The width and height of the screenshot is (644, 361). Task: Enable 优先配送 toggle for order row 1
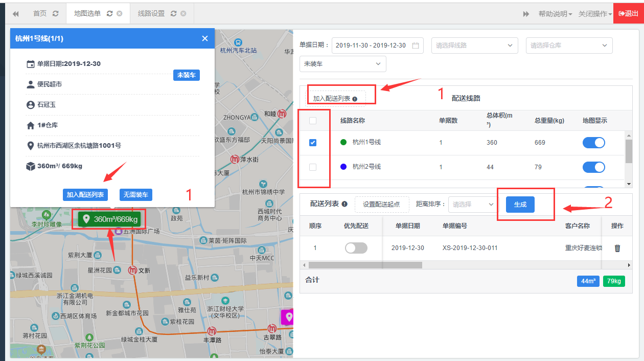pos(356,248)
